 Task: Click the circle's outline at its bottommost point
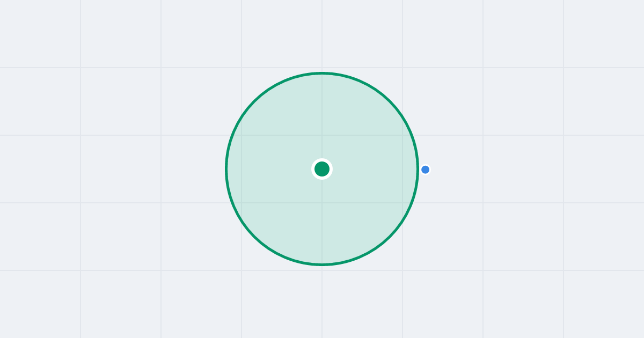point(322,264)
